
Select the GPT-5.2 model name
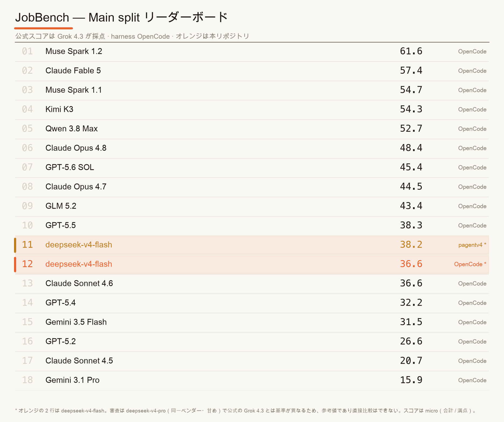61,342
